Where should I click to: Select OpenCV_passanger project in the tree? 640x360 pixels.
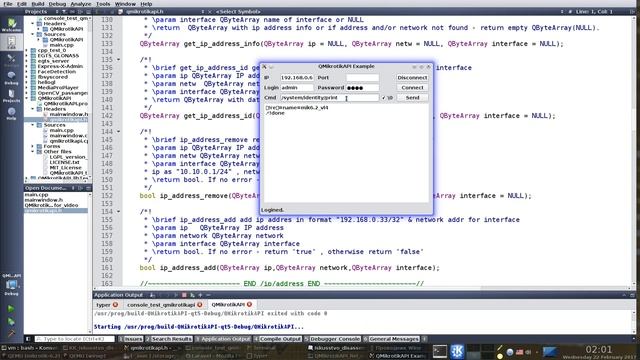click(x=62, y=93)
